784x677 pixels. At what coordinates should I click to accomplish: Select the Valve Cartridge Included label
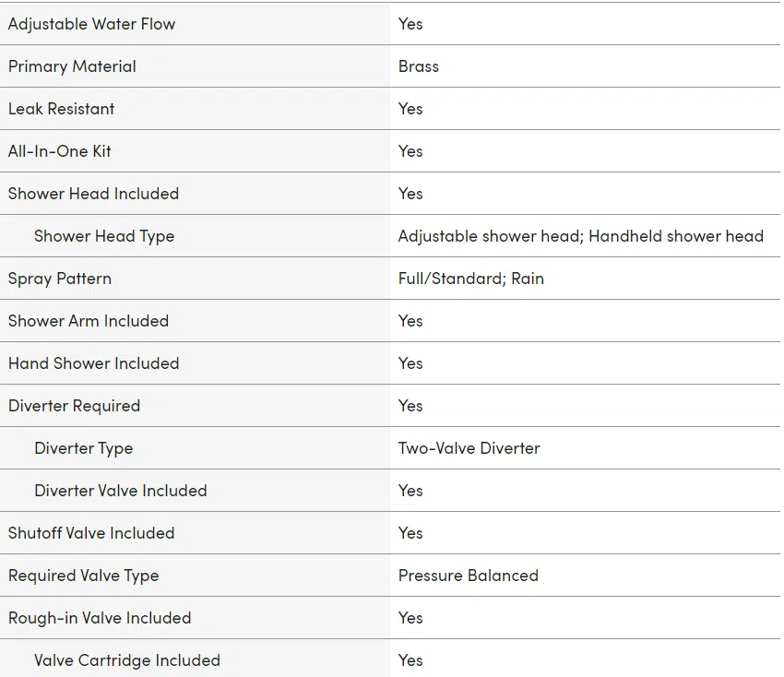127,660
